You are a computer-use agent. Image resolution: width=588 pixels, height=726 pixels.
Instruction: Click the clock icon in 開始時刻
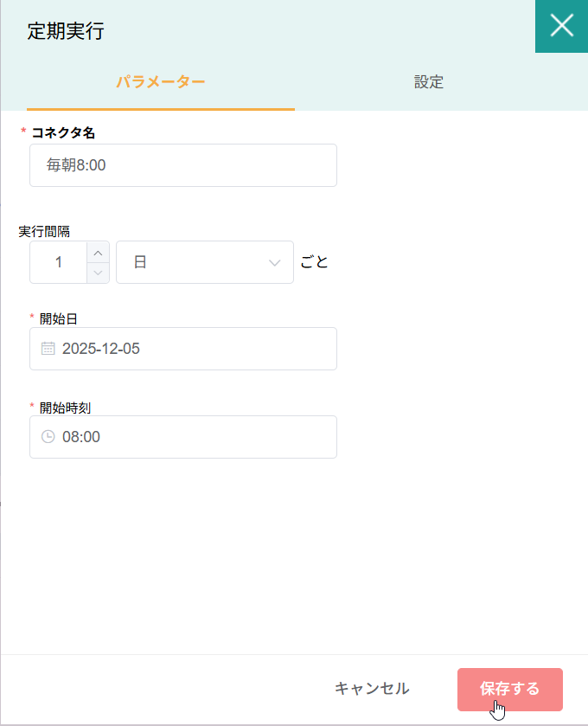(x=48, y=437)
